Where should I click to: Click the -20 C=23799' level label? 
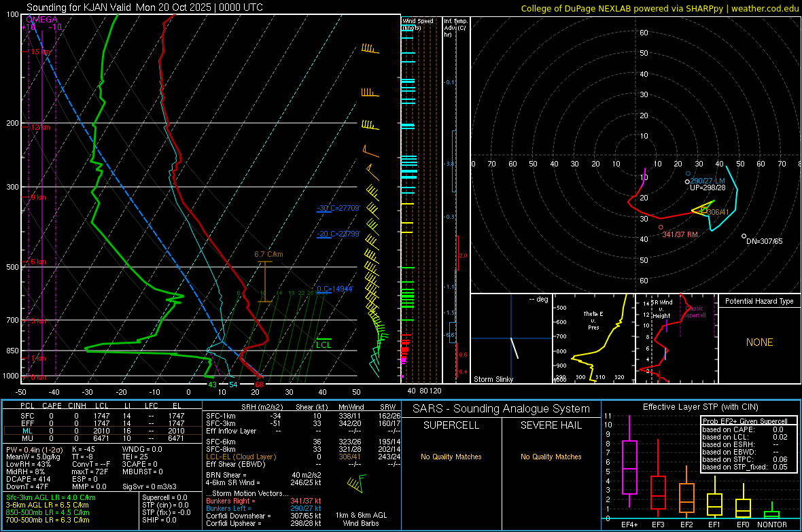338,234
